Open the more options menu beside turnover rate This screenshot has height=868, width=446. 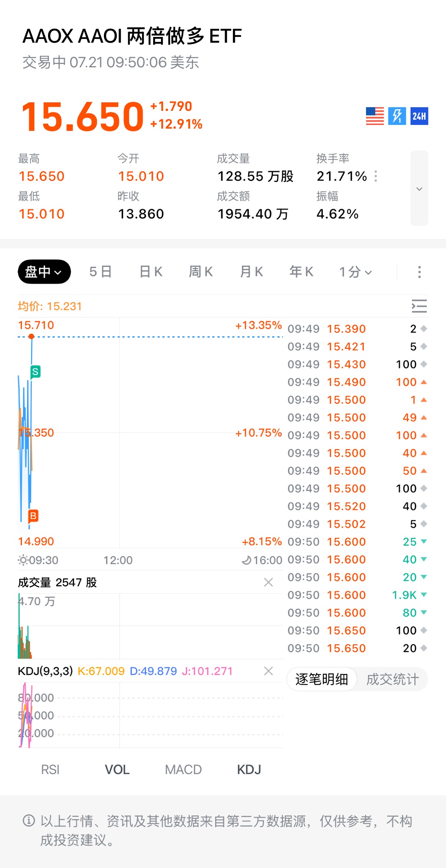pyautogui.click(x=376, y=177)
